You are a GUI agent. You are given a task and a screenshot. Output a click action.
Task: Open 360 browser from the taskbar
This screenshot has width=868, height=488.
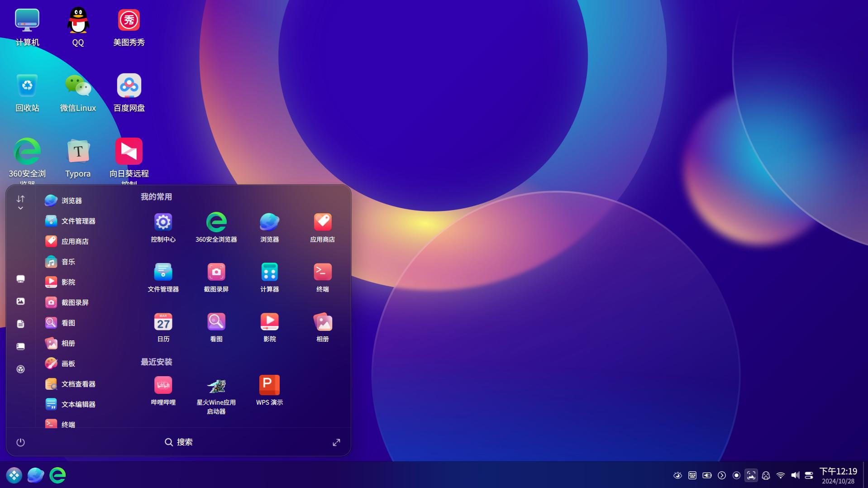click(57, 475)
